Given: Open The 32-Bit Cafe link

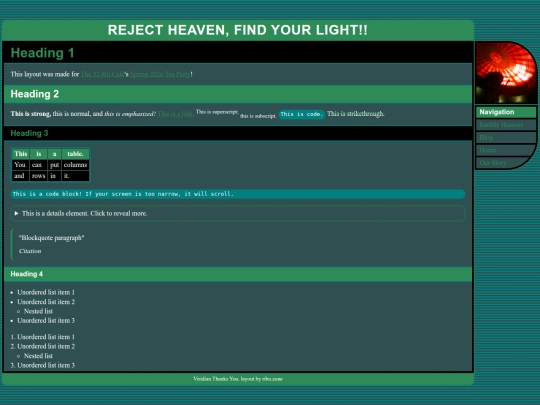Looking at the screenshot, I should [x=102, y=74].
